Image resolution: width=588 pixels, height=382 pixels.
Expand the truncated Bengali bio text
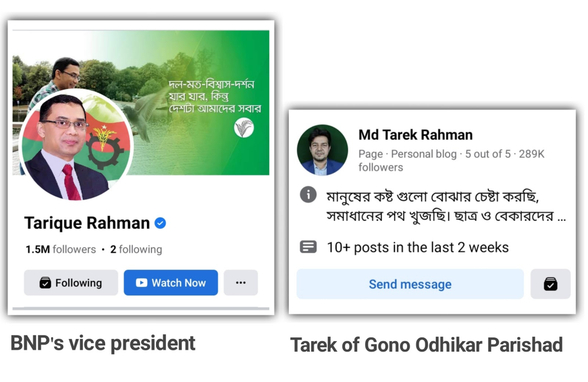pos(562,217)
